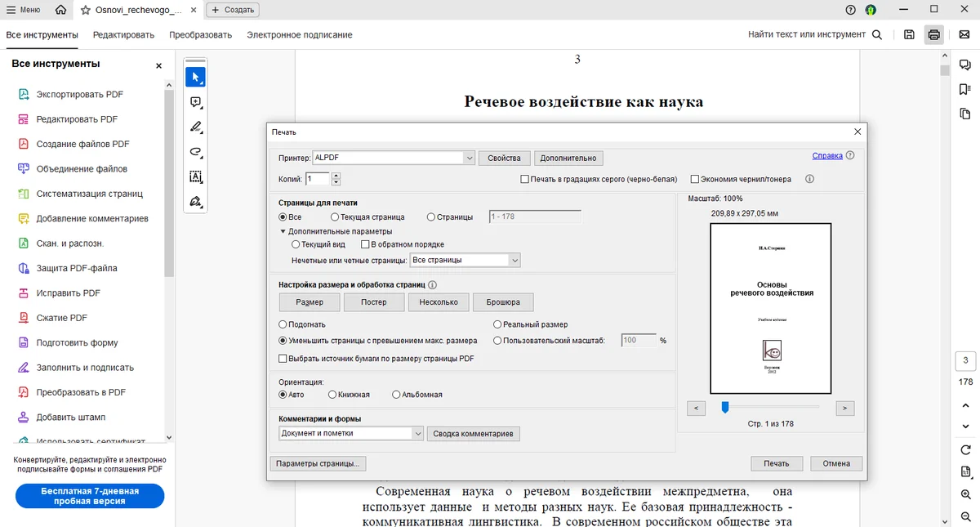Select the signature pen tool
This screenshot has height=527, width=980.
coord(195,202)
